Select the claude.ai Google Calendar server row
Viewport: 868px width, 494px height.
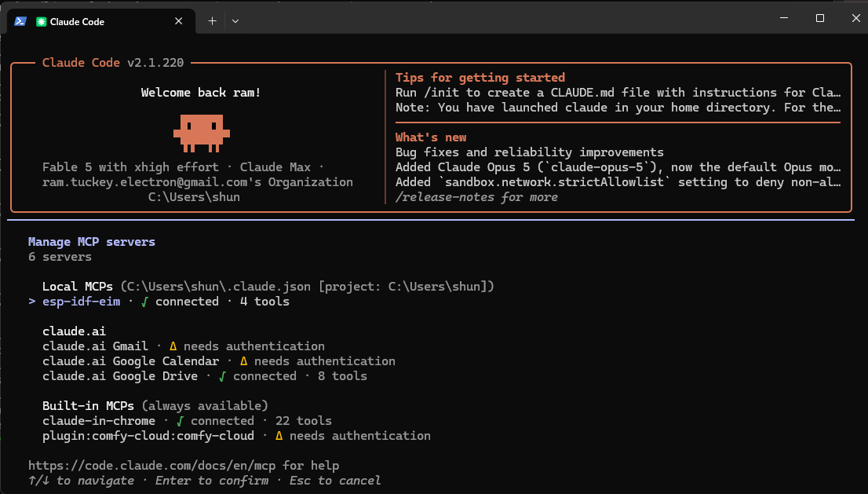[x=219, y=361]
